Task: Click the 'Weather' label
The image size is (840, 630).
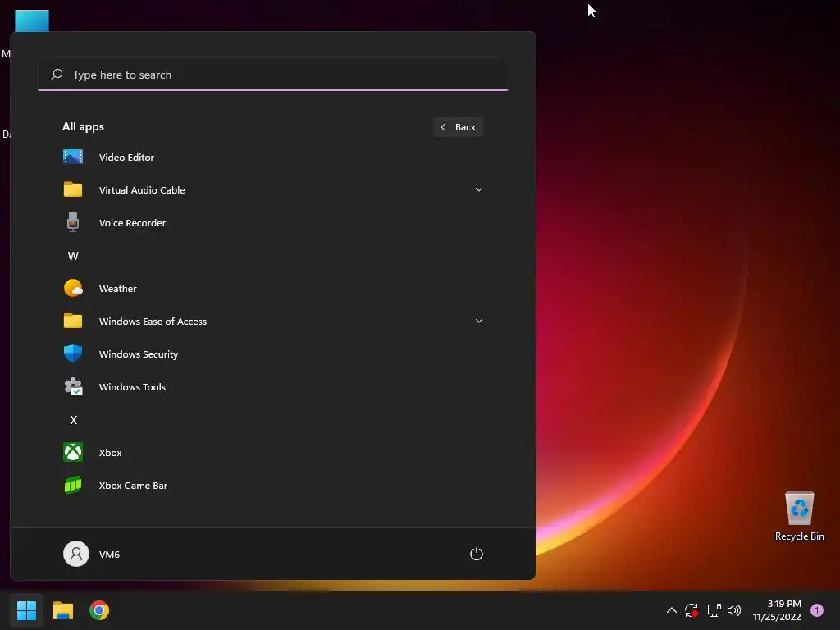Action: (x=118, y=288)
